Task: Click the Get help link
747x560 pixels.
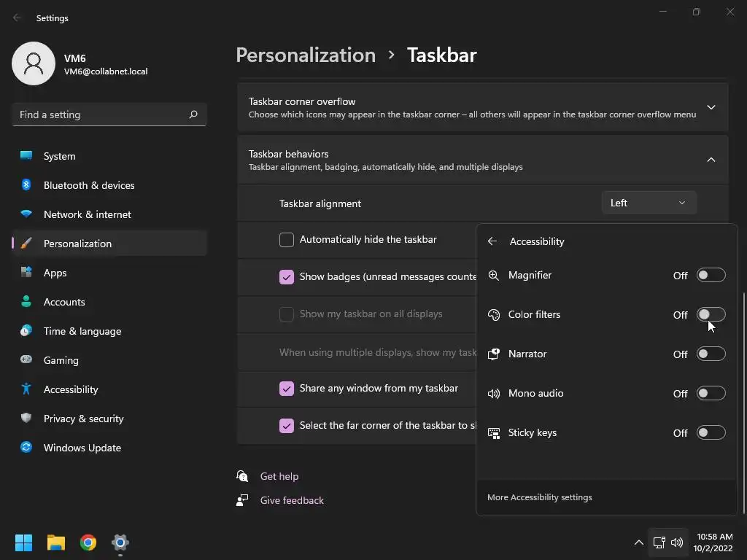Action: point(279,476)
